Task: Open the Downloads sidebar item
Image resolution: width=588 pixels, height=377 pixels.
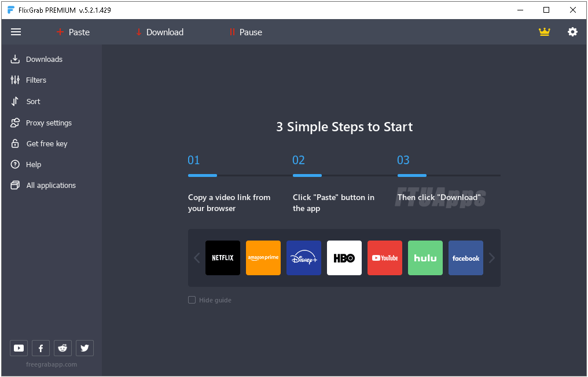Action: click(x=36, y=59)
